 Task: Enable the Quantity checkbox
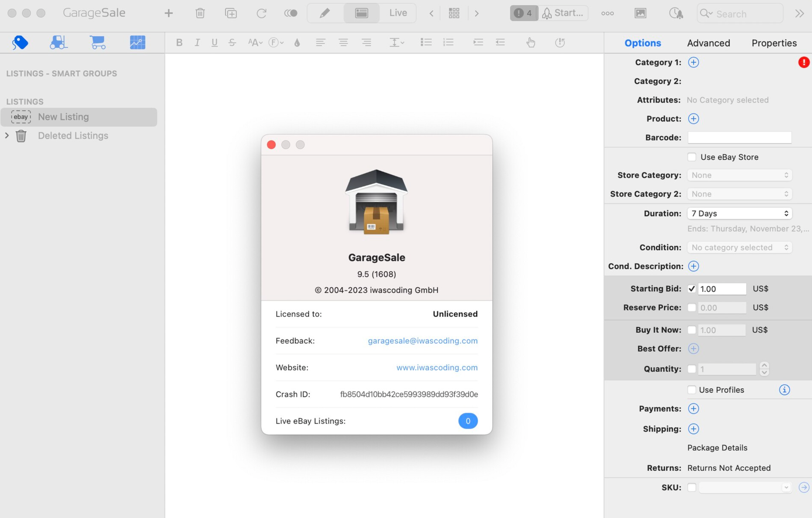click(x=692, y=369)
